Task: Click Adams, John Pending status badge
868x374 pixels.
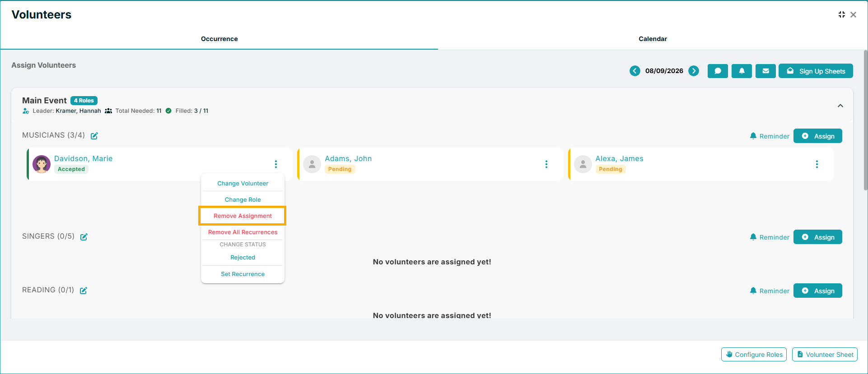Action: pos(340,169)
